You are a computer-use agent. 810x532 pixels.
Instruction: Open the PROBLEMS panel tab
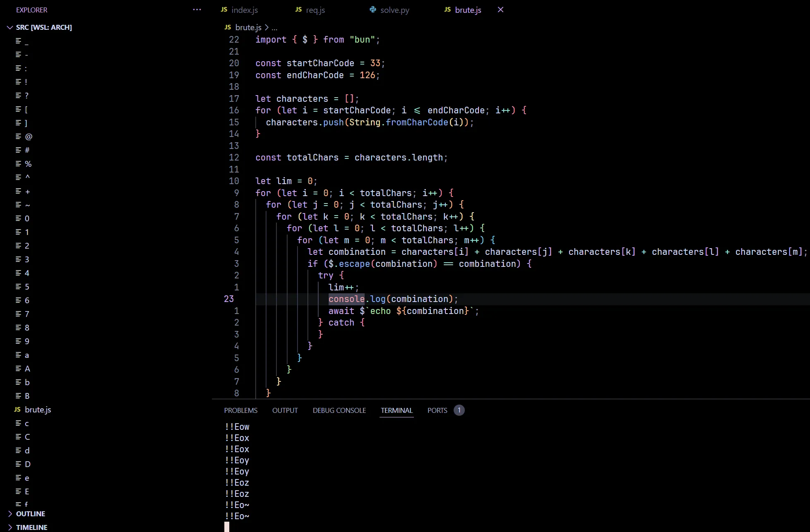(240, 410)
